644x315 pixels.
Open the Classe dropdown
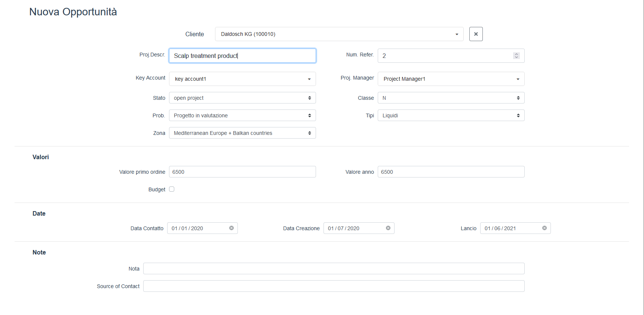451,98
